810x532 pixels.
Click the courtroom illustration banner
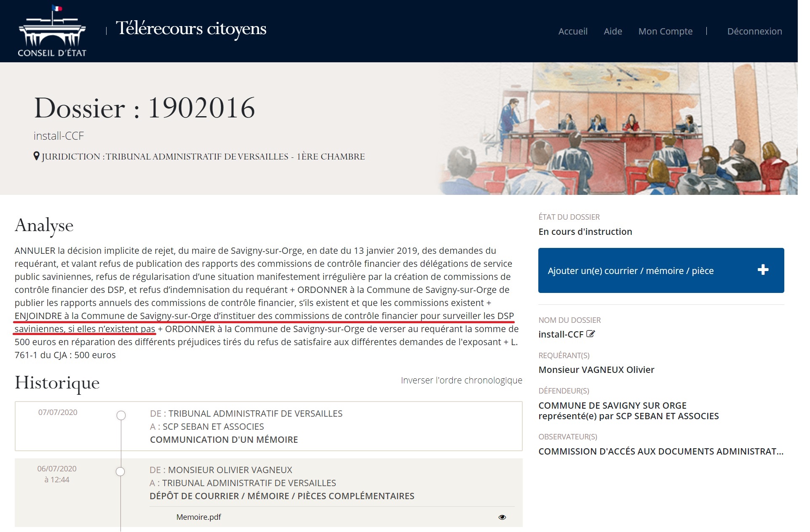pyautogui.click(x=618, y=128)
